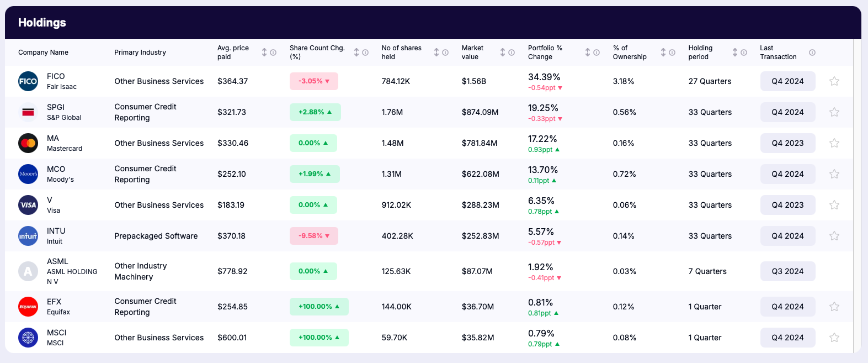Select the SPGI ticker name

pyautogui.click(x=56, y=107)
